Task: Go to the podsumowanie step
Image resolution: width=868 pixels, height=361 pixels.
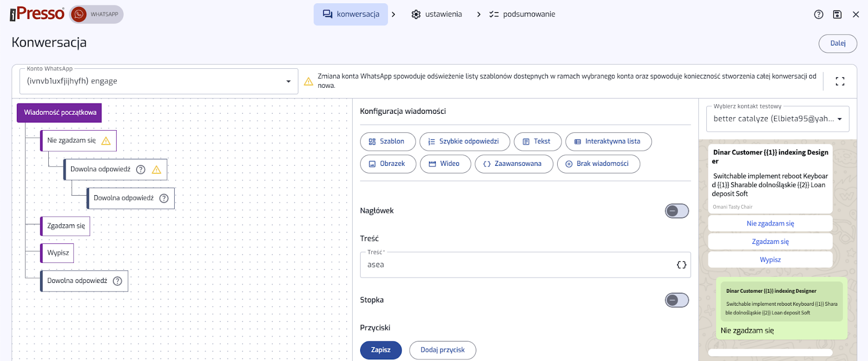Action: point(522,15)
